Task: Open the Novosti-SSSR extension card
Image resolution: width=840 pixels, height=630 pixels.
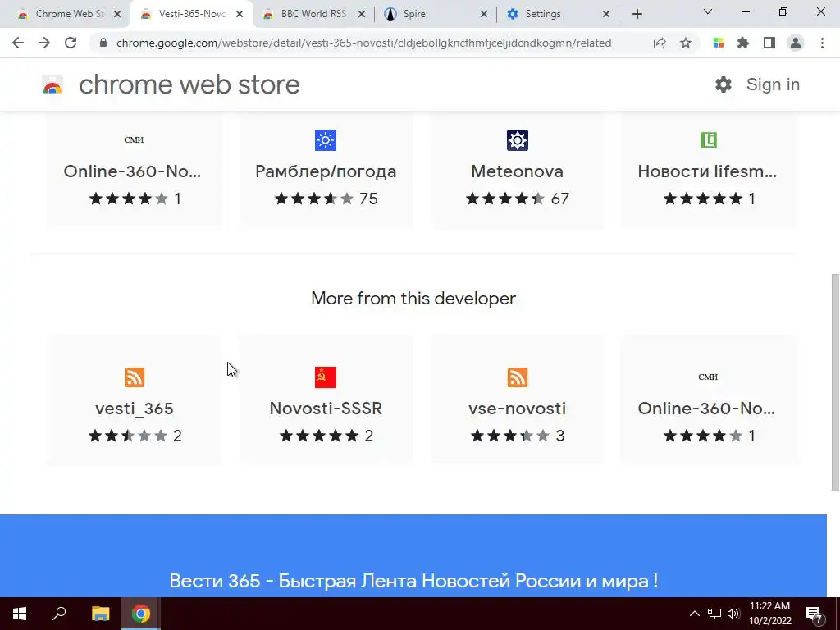Action: tap(326, 400)
